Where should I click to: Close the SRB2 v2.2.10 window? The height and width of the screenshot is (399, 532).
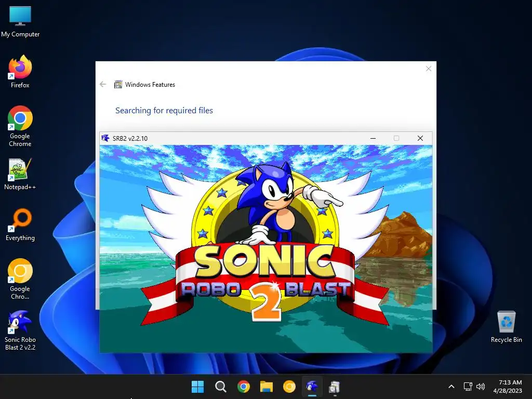point(420,138)
